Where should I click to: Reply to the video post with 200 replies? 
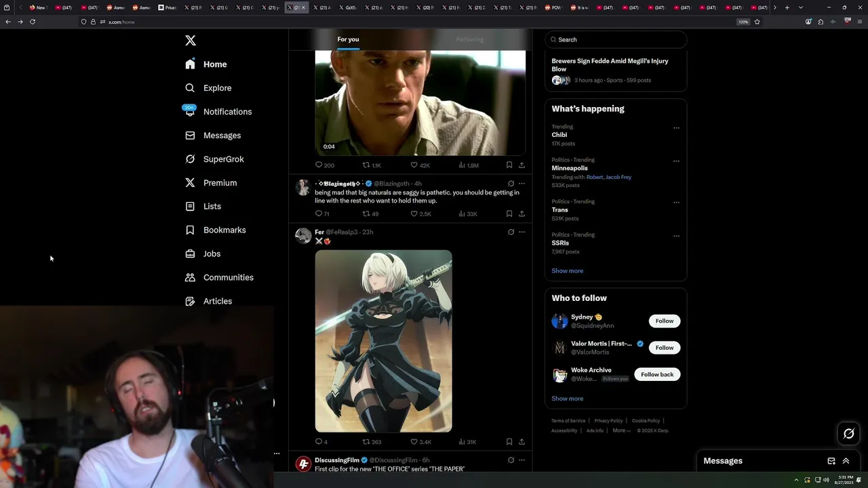coord(325,165)
